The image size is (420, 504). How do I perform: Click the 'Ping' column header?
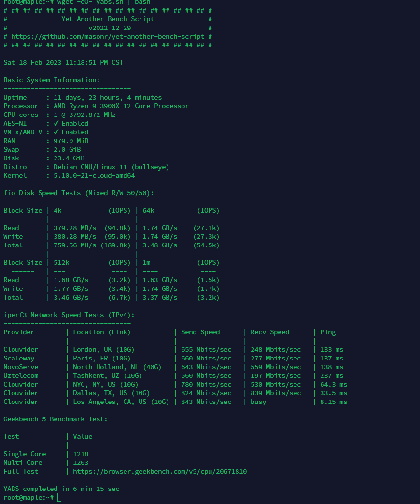point(328,332)
